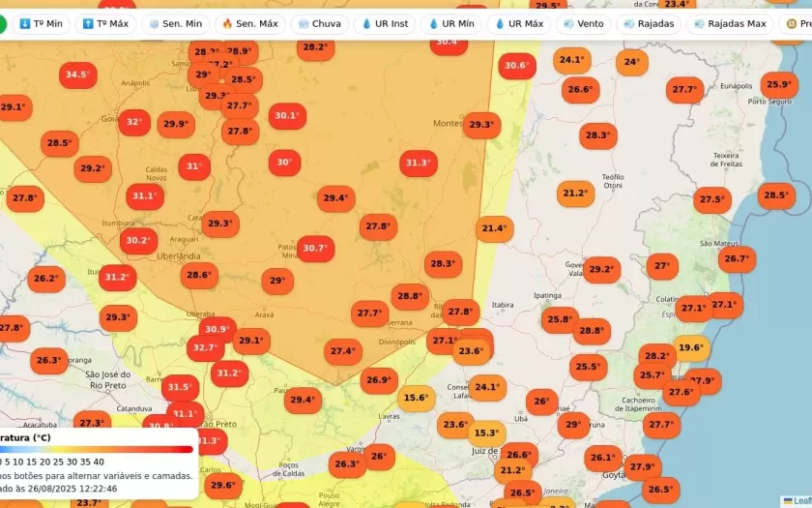Select the Rajadas wind gust button
This screenshot has width=812, height=508.
[x=649, y=23]
